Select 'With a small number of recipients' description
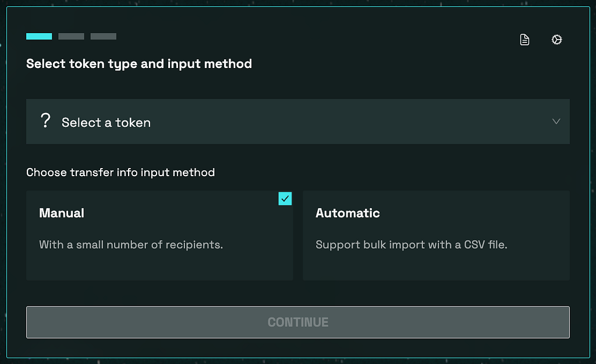Screen dimensions: 596x364 click(x=131, y=244)
